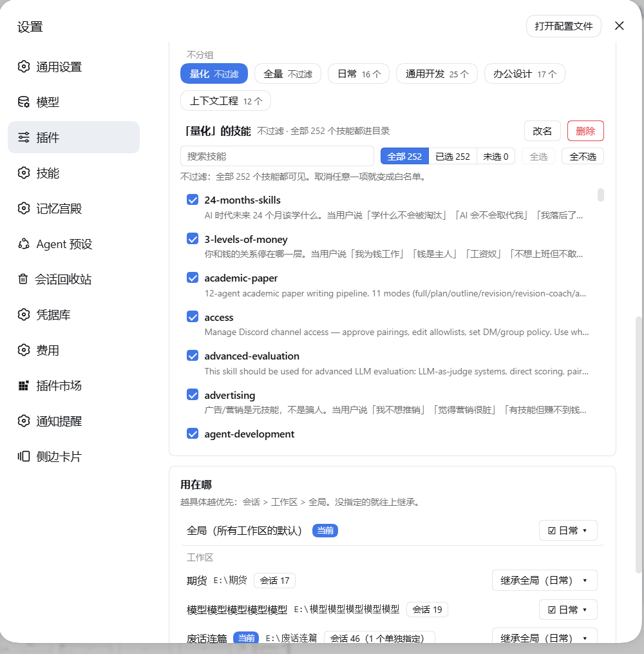Click the 当前 badge beside 全局
The height and width of the screenshot is (654, 644).
[x=325, y=530]
